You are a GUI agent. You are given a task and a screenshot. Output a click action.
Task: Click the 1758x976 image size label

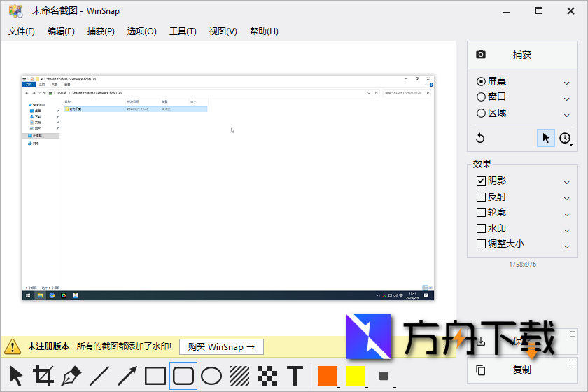(522, 265)
